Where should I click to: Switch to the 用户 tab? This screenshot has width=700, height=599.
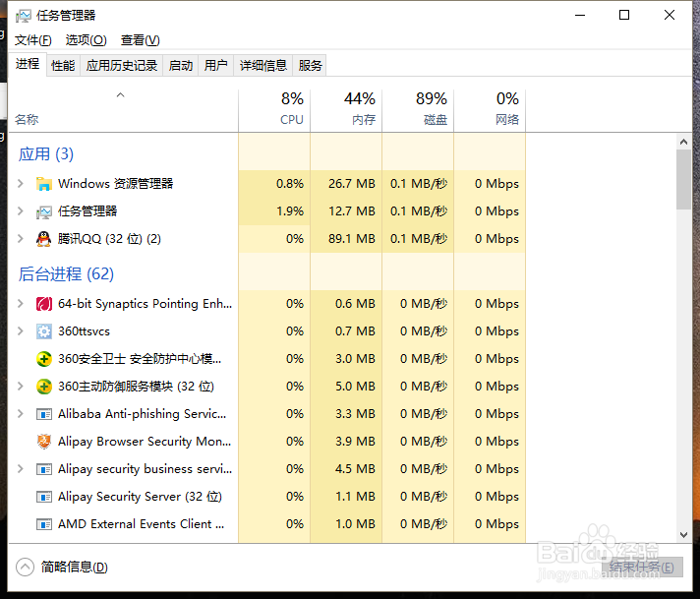click(x=216, y=66)
